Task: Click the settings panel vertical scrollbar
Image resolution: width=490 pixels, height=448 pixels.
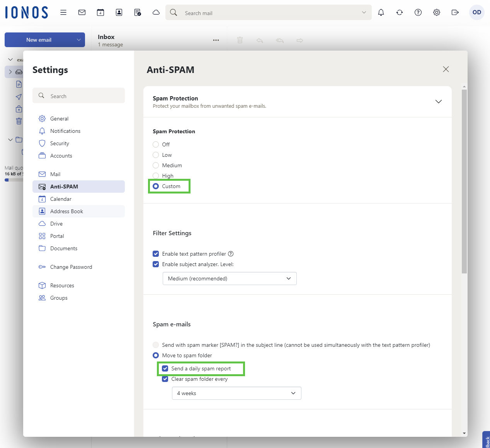Action: point(464,182)
